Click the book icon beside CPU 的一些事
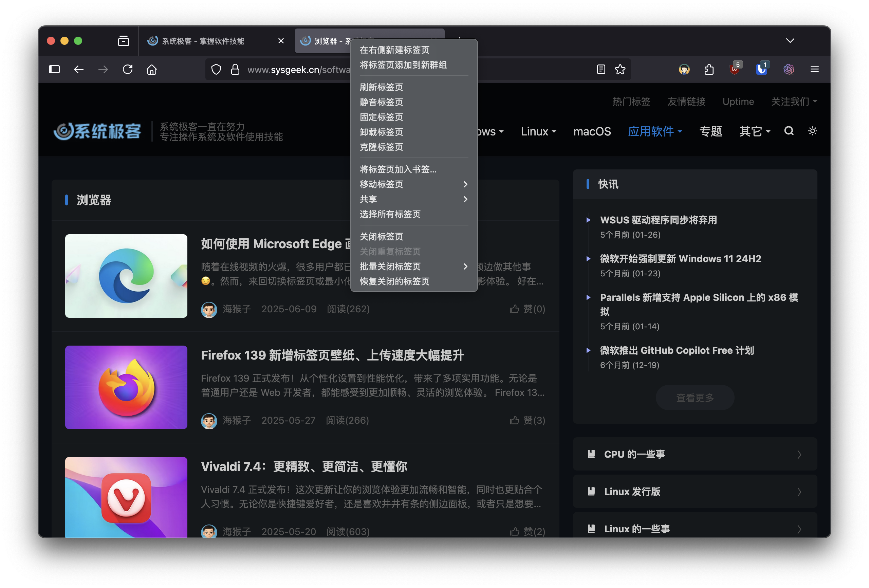Image resolution: width=869 pixels, height=588 pixels. click(x=591, y=454)
